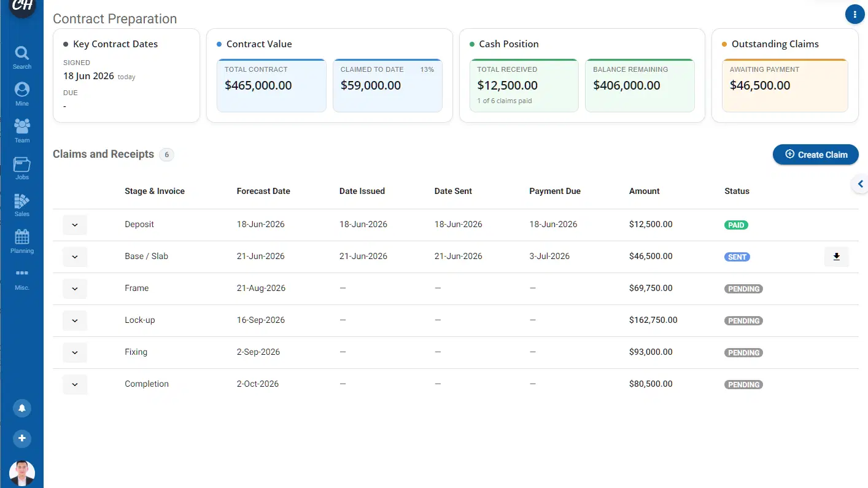
Task: Expand the Lock-up row
Action: click(75, 320)
